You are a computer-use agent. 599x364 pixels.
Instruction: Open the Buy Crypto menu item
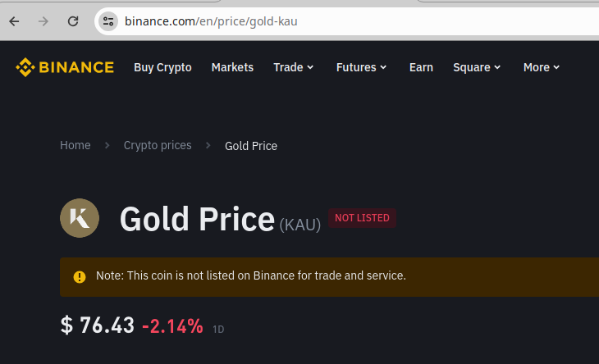coord(162,67)
